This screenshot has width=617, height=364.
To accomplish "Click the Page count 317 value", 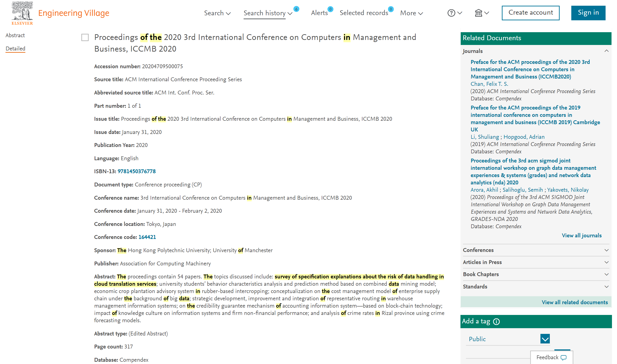I will click(128, 347).
